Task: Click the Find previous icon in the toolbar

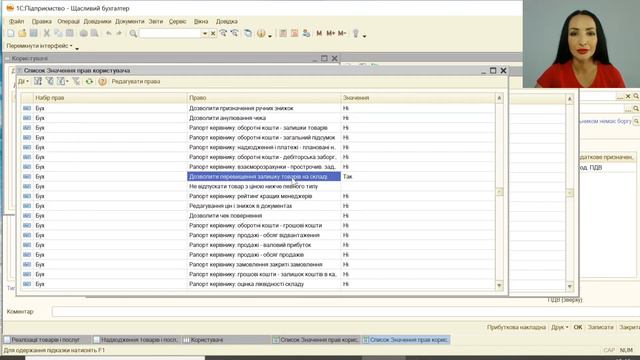Action: coord(235,33)
